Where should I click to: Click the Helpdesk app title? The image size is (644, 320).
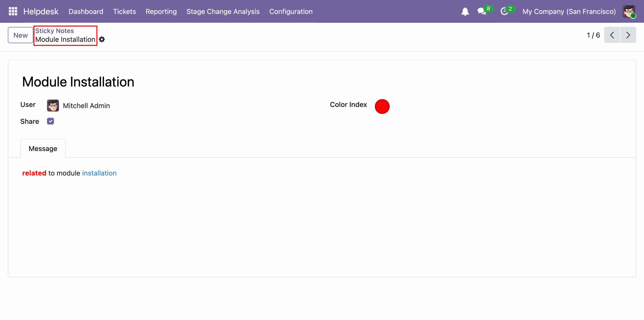point(41,11)
